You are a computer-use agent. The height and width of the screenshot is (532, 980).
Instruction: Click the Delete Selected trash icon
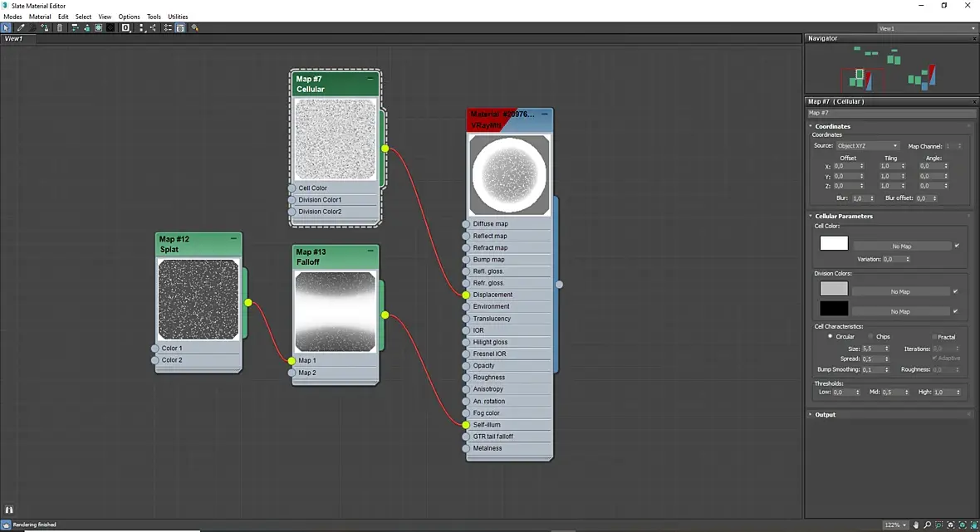click(x=59, y=27)
